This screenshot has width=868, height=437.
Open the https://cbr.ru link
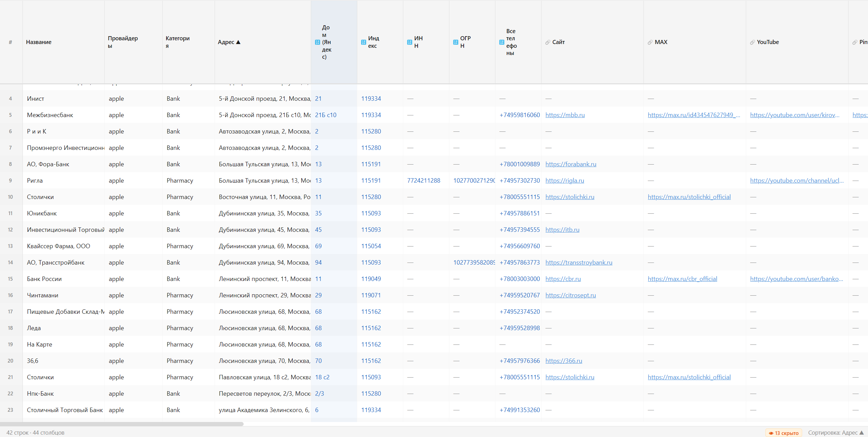(563, 279)
